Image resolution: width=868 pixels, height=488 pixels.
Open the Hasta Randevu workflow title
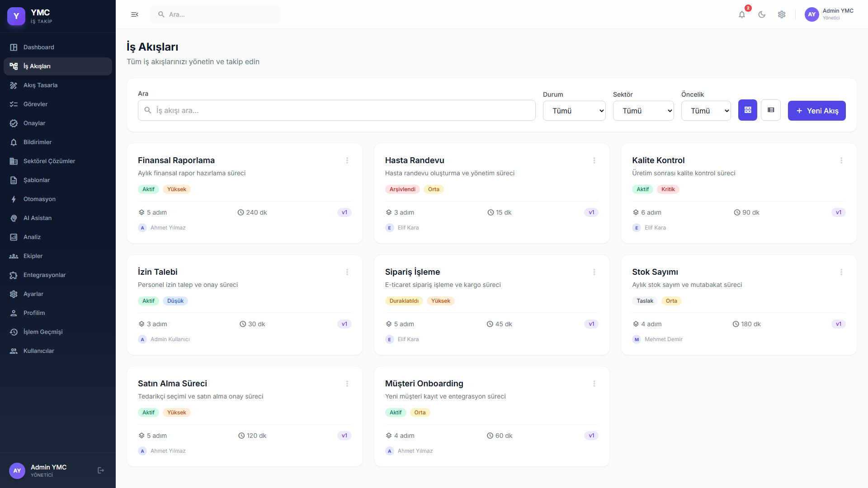[x=415, y=160]
